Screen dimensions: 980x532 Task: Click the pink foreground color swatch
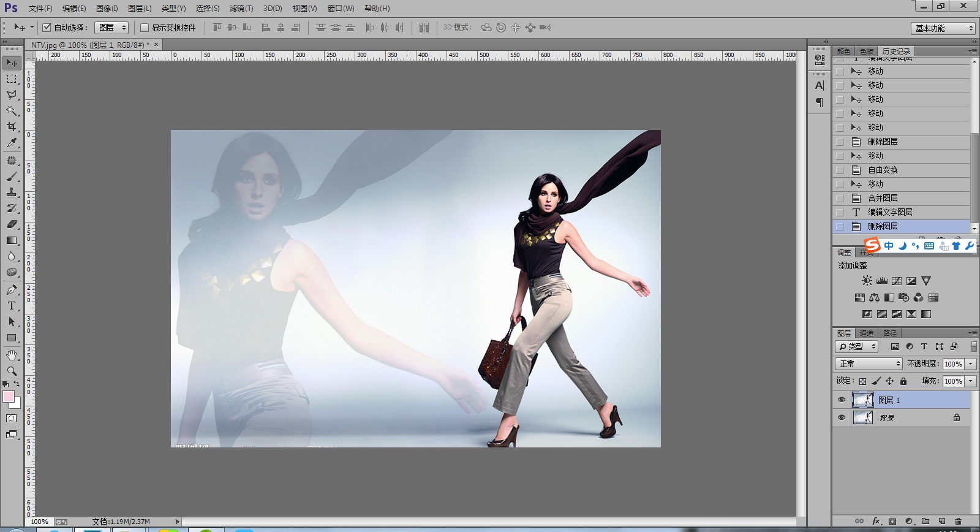pos(8,397)
